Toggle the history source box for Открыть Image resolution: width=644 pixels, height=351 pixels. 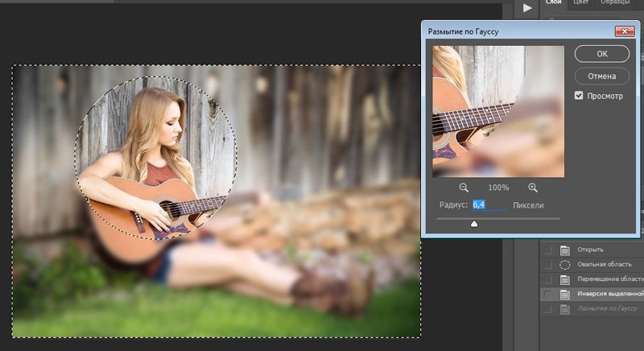547,250
